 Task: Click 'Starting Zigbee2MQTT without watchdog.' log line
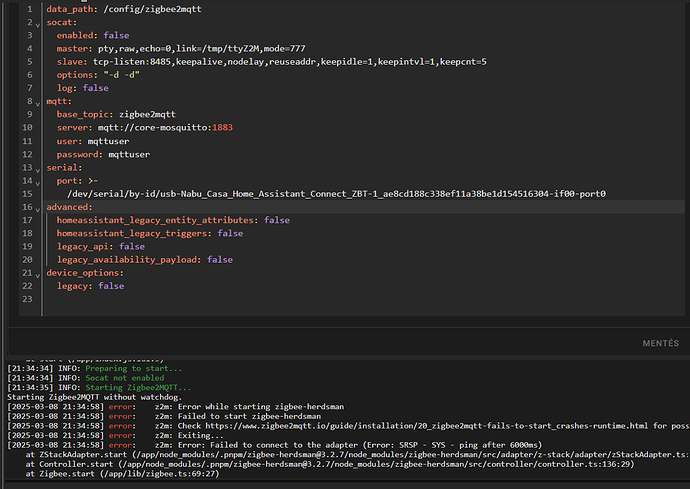click(95, 397)
